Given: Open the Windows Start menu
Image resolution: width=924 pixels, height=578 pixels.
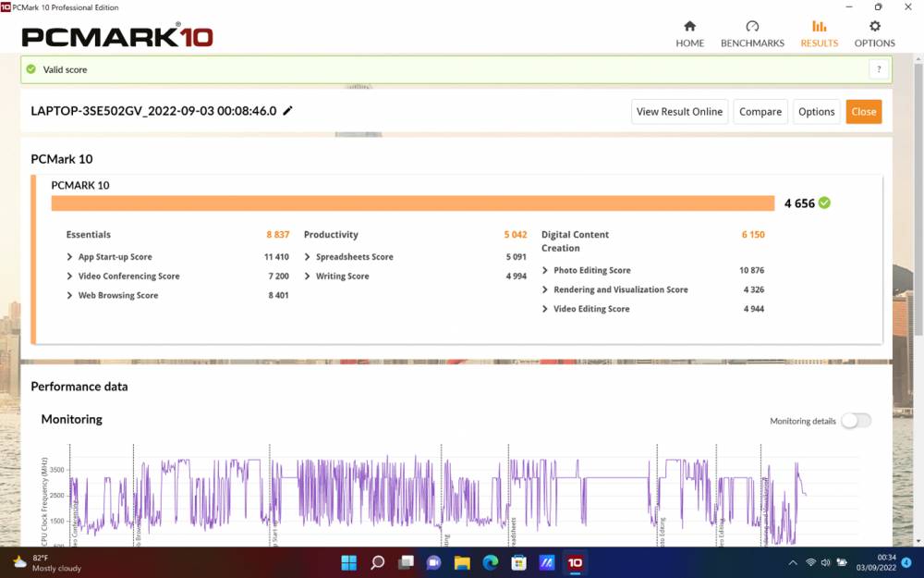Looking at the screenshot, I should coord(349,562).
